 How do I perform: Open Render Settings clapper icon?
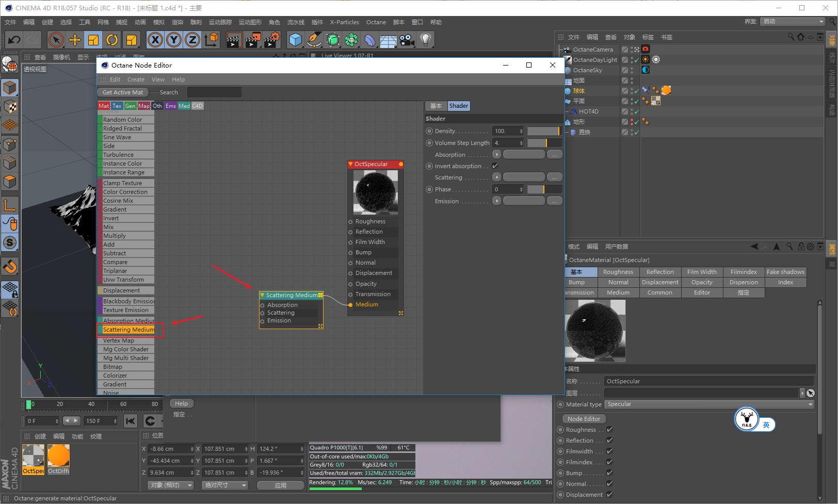[272, 40]
